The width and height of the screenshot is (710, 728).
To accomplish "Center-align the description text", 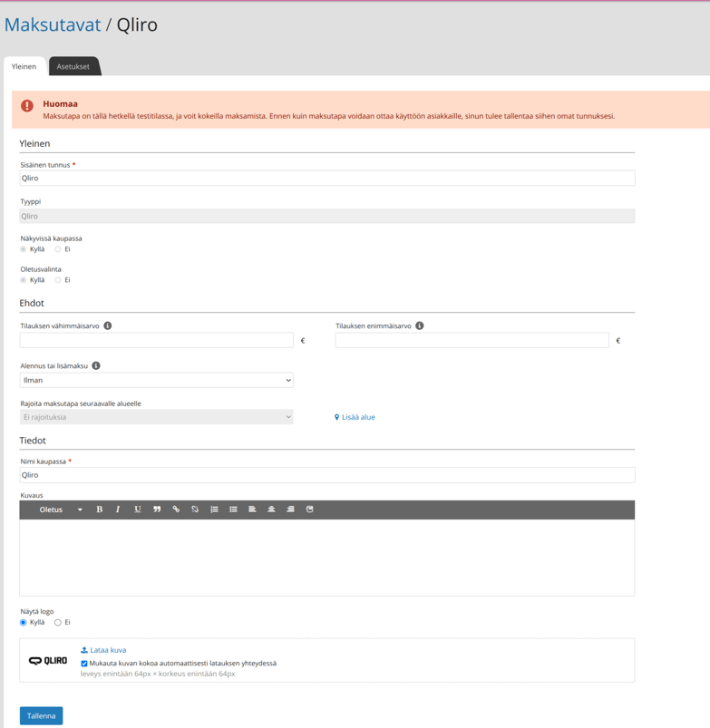I will [x=271, y=510].
